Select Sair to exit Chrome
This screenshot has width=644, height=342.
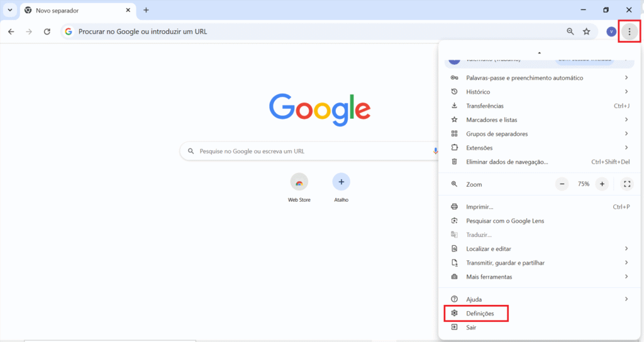click(x=539, y=327)
